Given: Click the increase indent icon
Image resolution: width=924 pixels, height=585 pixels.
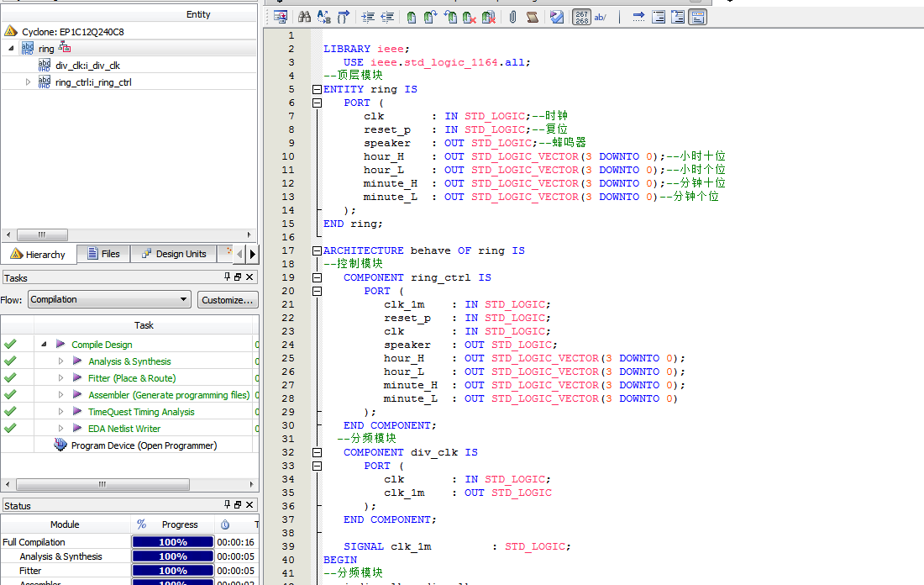Looking at the screenshot, I should (x=368, y=17).
